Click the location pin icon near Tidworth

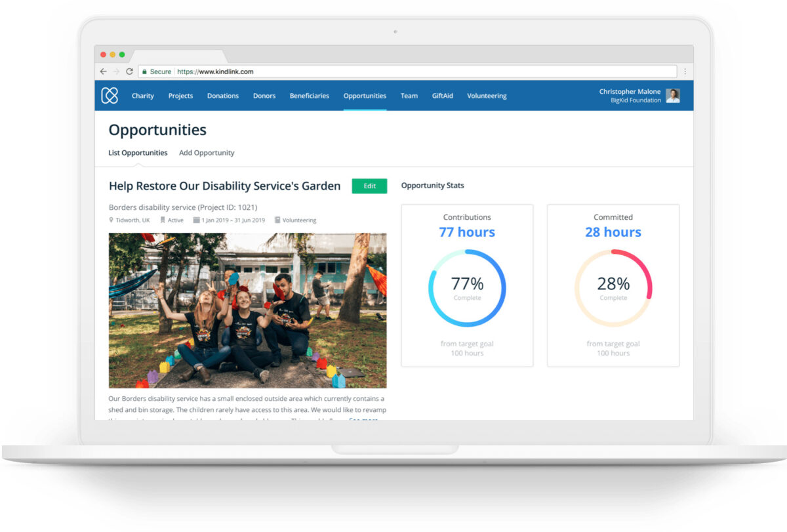tap(111, 220)
